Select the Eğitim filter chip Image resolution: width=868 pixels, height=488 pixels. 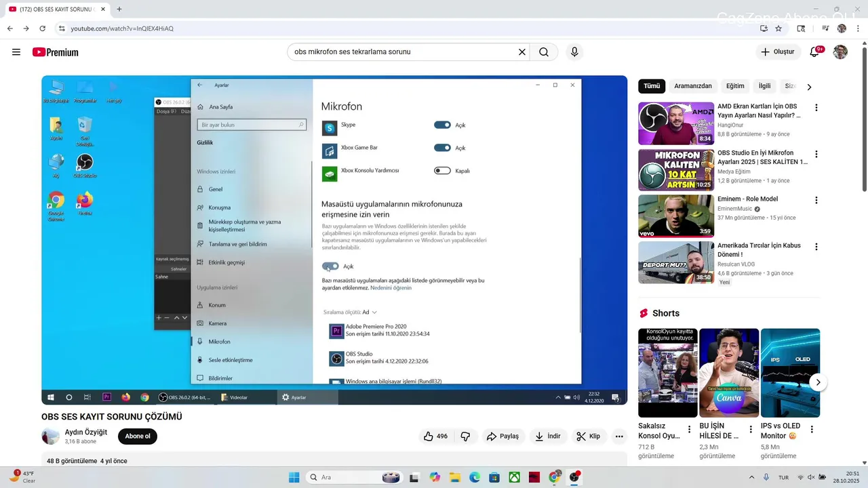coord(735,86)
